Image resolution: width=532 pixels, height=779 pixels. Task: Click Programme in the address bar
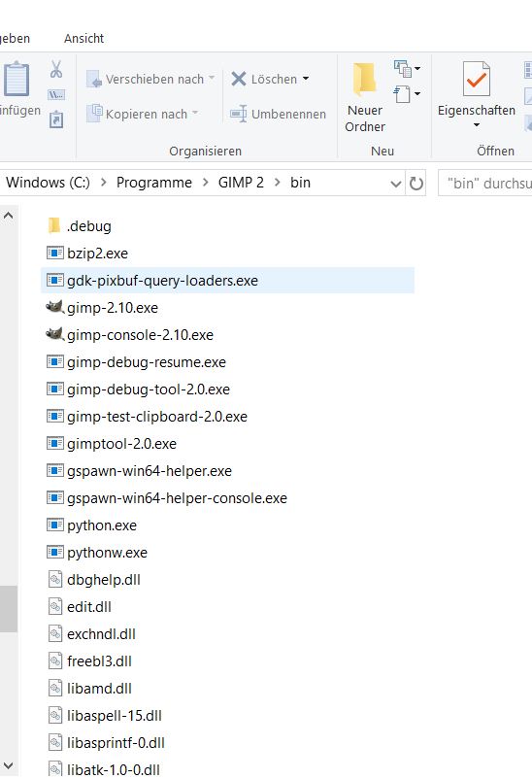[x=154, y=183]
